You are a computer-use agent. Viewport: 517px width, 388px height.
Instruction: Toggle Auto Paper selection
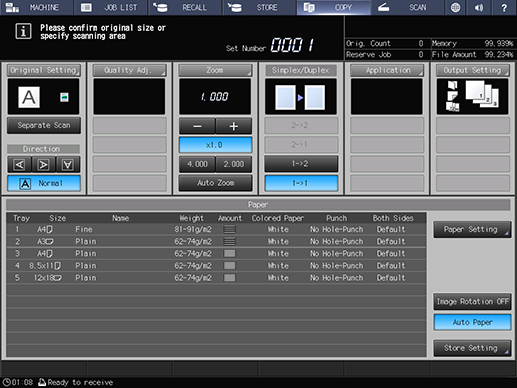(x=472, y=322)
